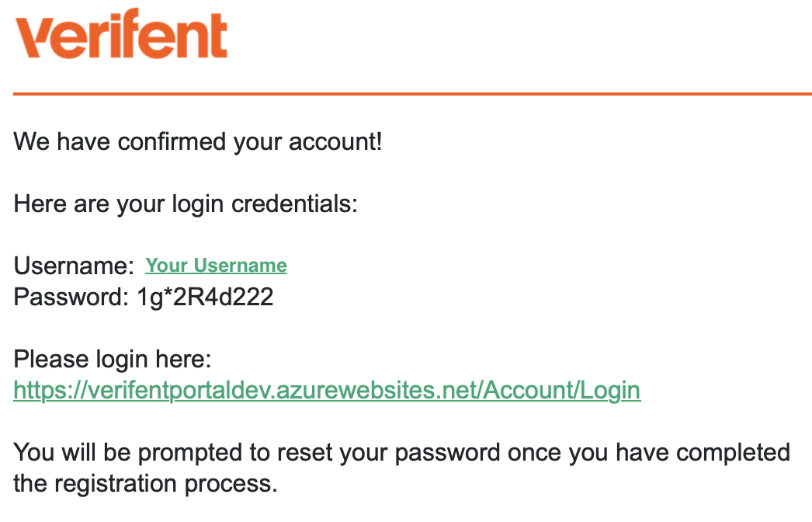Image resolution: width=812 pixels, height=522 pixels.
Task: Click the orange divider line under the logo
Action: pyautogui.click(x=411, y=94)
